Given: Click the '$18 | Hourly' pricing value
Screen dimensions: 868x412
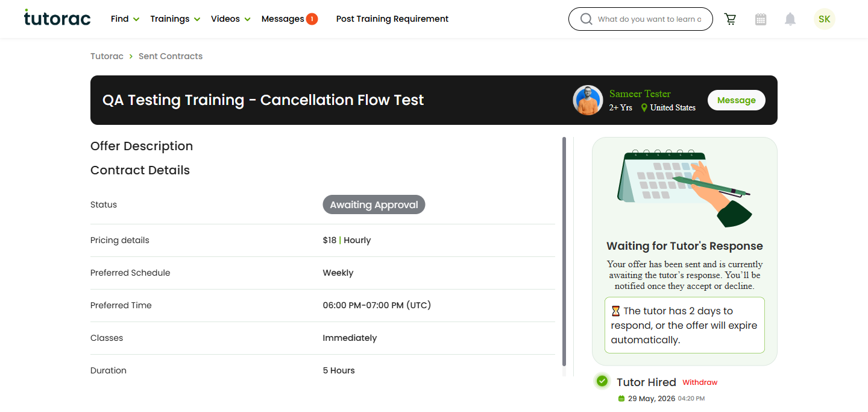Looking at the screenshot, I should [x=347, y=240].
